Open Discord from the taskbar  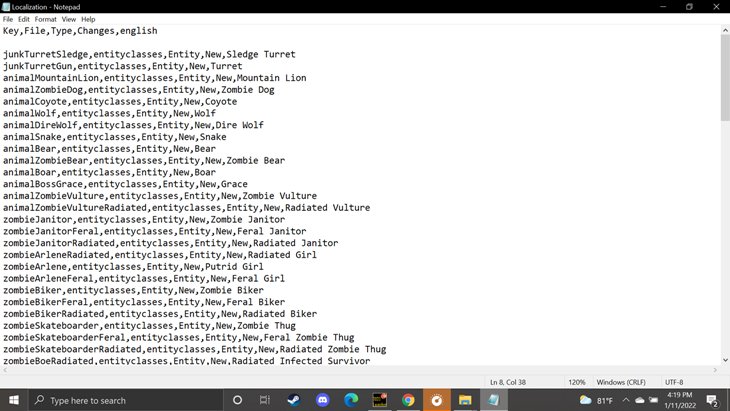click(x=322, y=400)
